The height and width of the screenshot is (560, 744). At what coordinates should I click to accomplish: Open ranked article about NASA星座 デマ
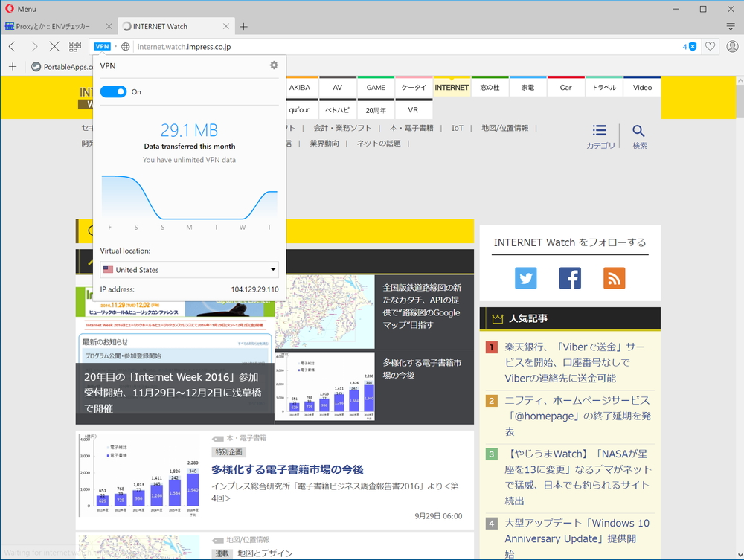pos(578,477)
